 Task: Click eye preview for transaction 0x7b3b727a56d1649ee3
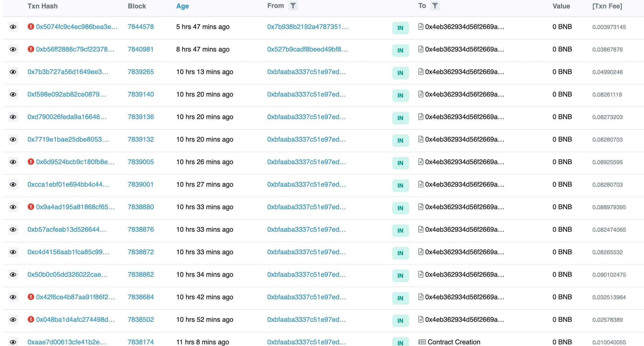click(13, 72)
